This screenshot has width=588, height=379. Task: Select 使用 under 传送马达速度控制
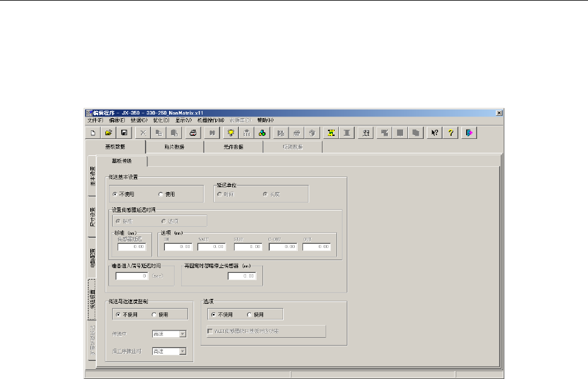click(x=160, y=315)
